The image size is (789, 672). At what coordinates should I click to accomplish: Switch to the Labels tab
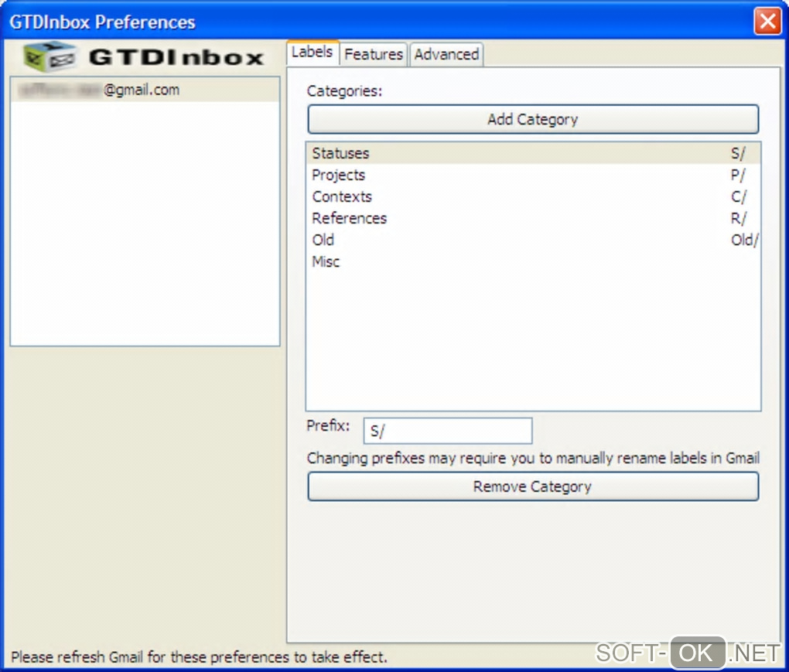coord(313,53)
